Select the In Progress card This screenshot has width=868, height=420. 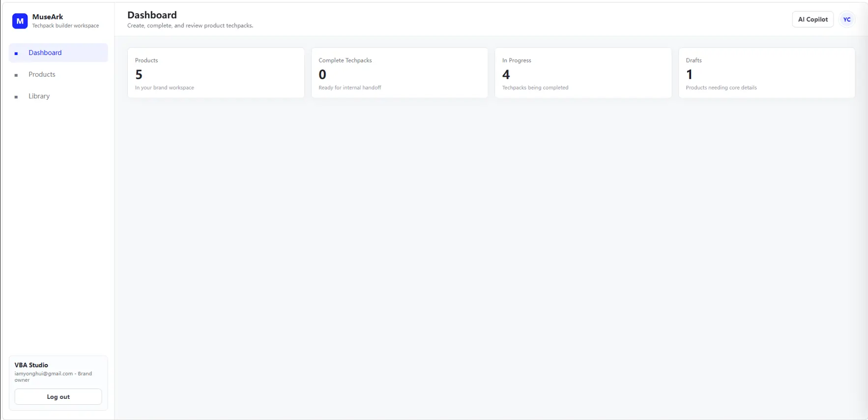583,73
